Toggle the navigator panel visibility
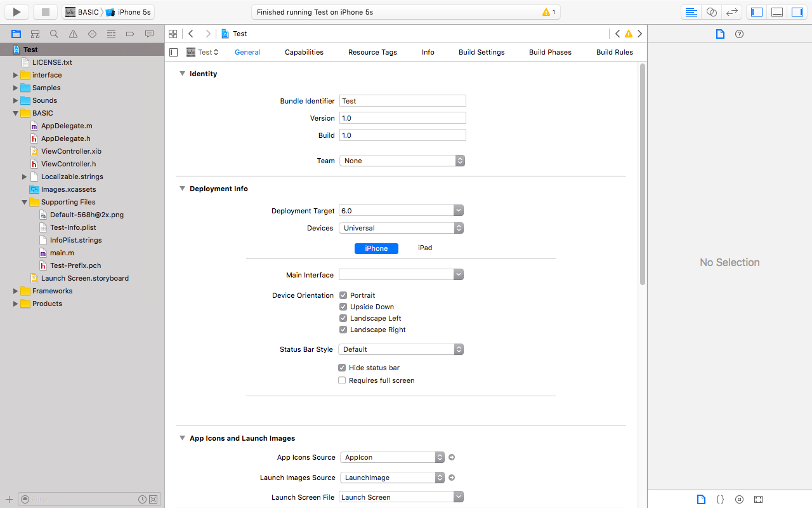 (x=757, y=12)
